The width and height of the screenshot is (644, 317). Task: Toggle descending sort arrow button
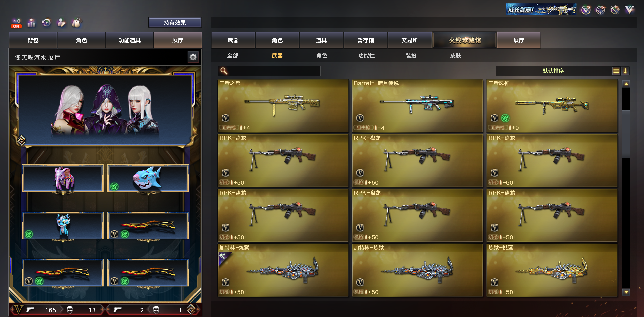tap(625, 71)
